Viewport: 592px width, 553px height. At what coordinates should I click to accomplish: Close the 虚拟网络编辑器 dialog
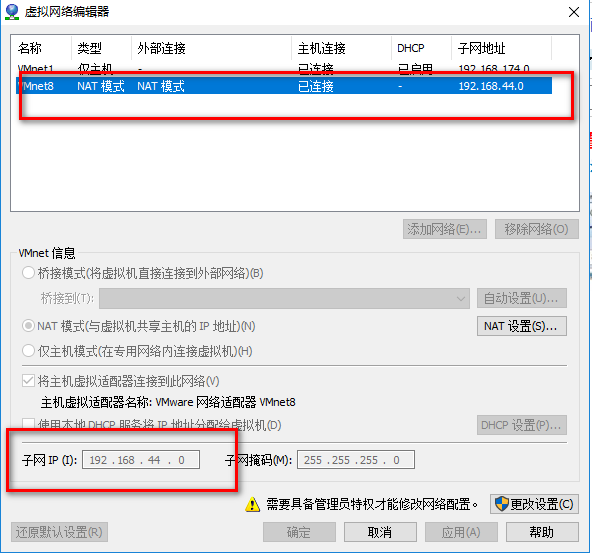[574, 12]
